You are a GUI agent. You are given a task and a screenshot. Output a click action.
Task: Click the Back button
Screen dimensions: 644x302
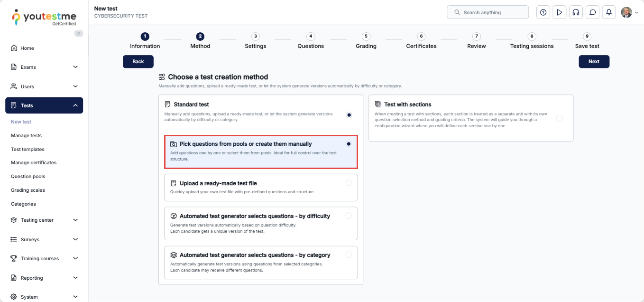click(x=138, y=61)
